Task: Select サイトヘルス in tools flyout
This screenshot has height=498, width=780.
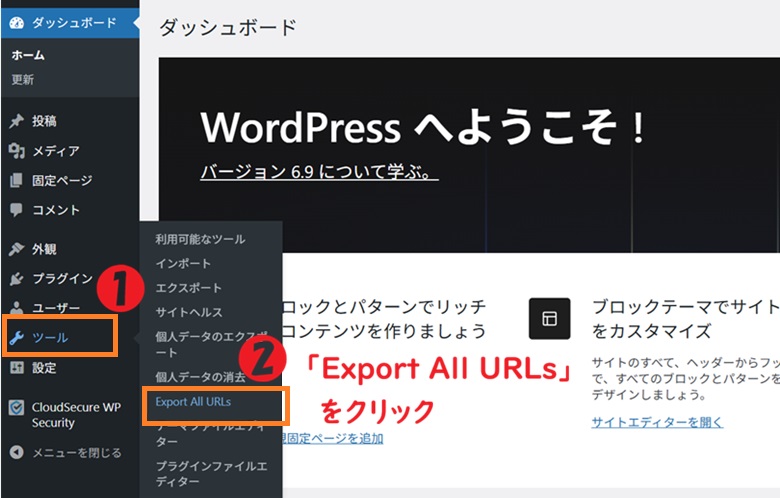Action: (x=189, y=312)
